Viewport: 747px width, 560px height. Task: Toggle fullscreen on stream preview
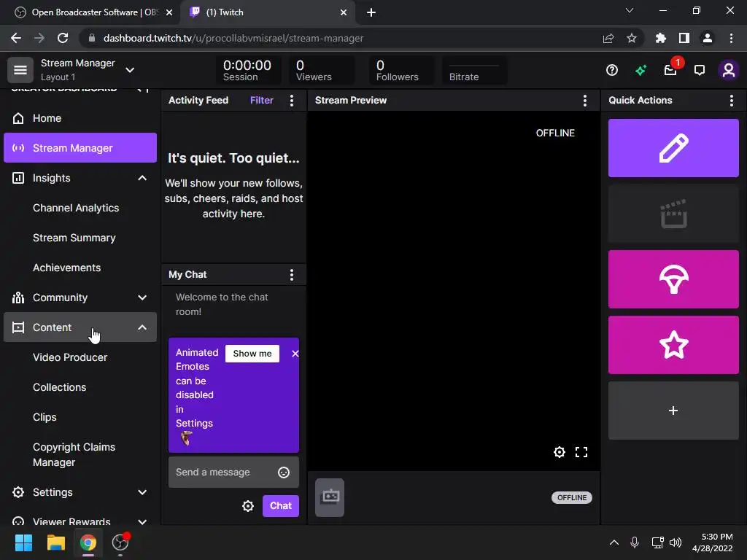coord(581,452)
